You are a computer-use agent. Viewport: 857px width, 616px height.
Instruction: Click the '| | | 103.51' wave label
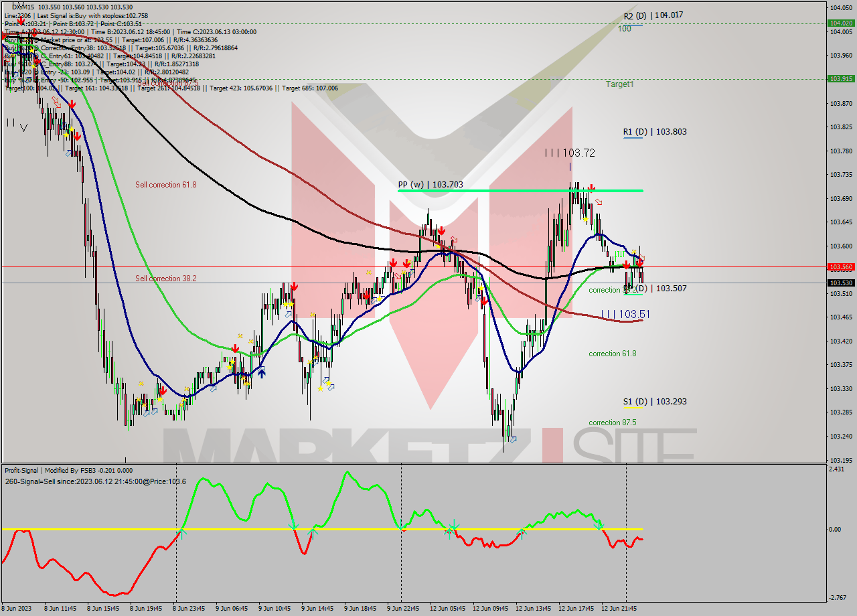pos(625,314)
